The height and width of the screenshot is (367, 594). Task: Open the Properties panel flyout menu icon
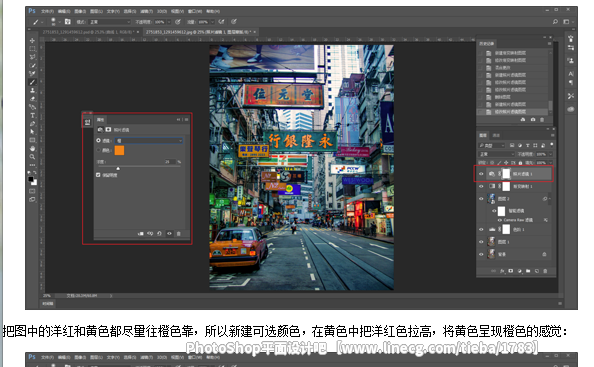pos(186,120)
